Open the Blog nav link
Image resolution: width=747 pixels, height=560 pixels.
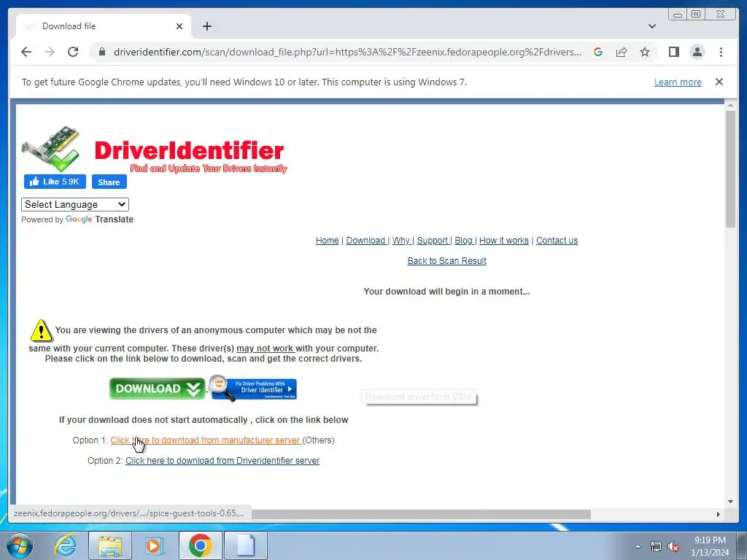463,241
